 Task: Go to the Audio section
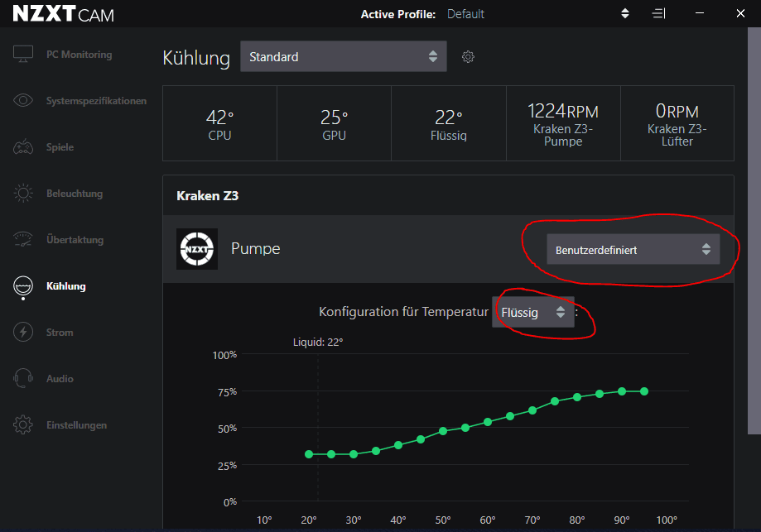[x=60, y=379]
